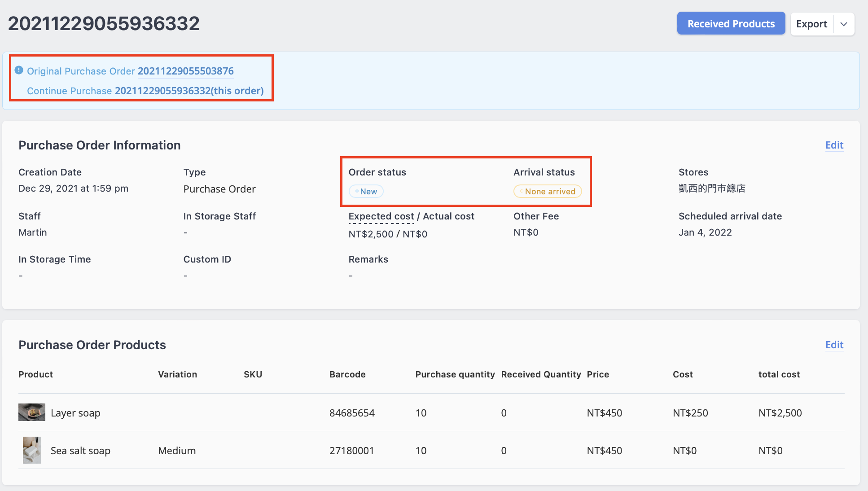The width and height of the screenshot is (868, 491).
Task: Click the total cost column header
Action: tap(779, 374)
